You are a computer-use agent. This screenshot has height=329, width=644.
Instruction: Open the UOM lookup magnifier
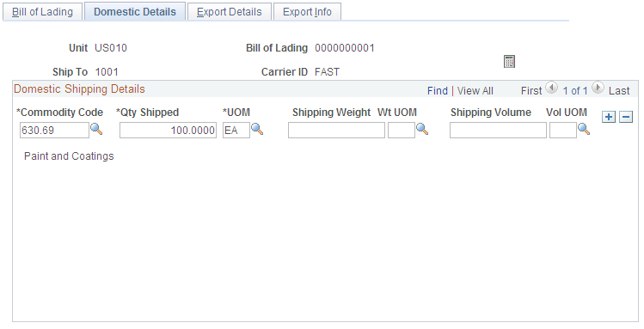257,129
